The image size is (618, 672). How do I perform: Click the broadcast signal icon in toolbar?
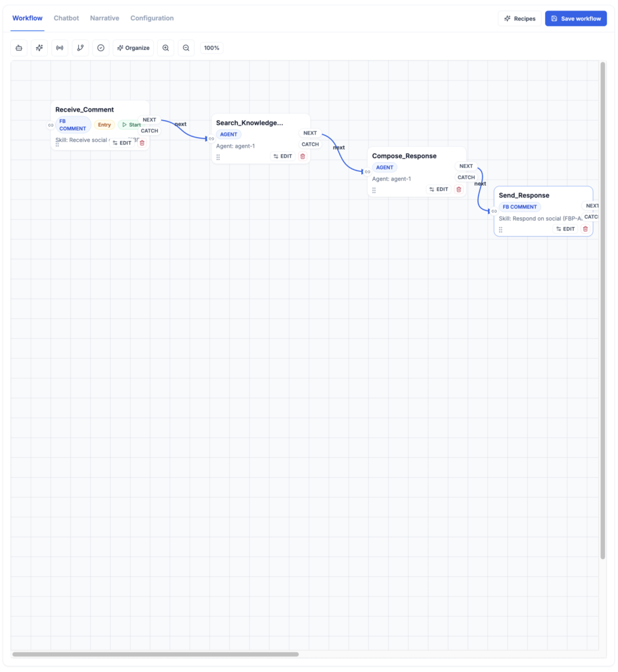tap(60, 48)
